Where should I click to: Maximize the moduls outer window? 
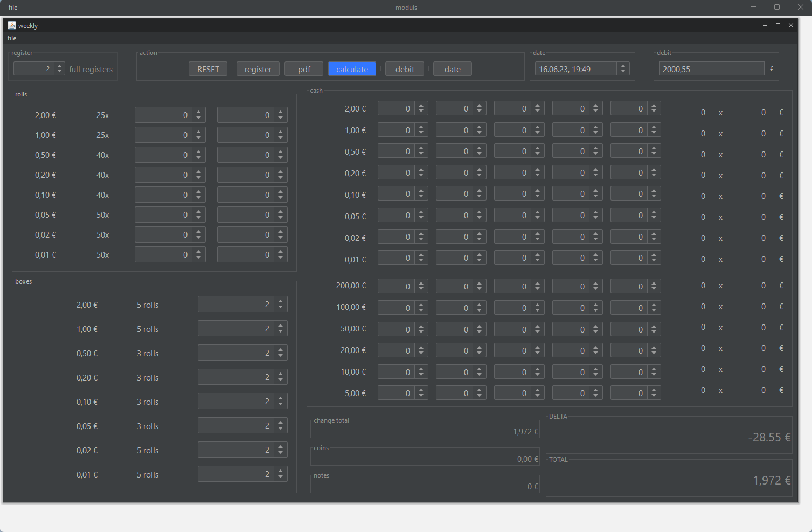coord(777,7)
